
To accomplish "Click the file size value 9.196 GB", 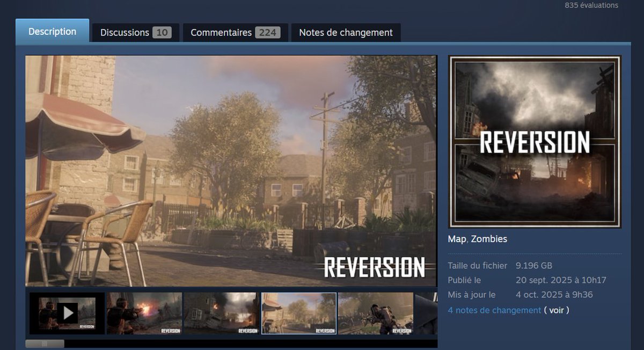I will tap(534, 266).
